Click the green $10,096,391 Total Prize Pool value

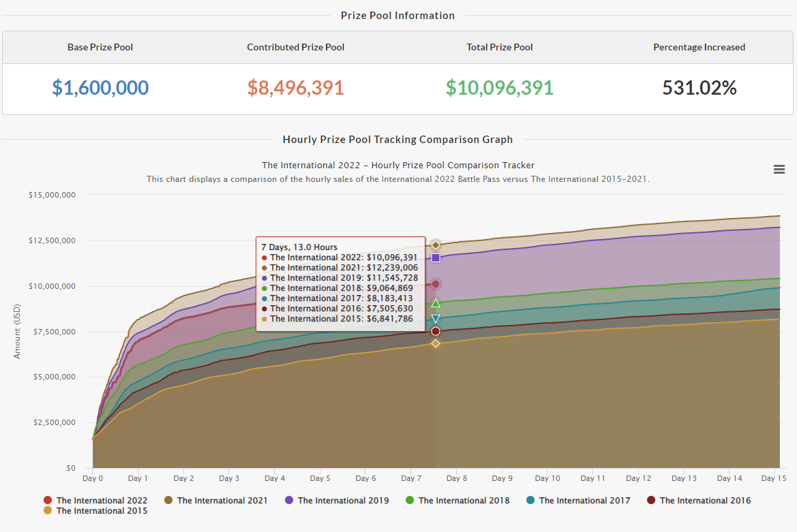[499, 88]
